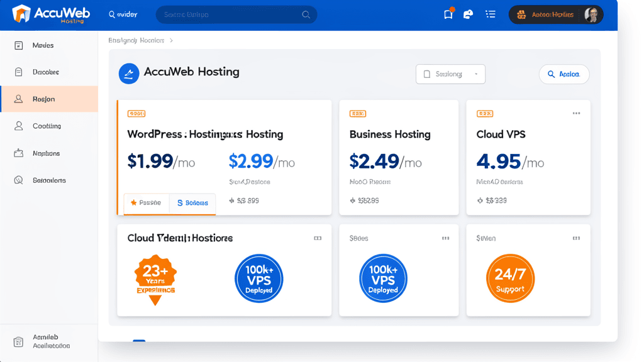Open the Cootting sidebar item
Screen dimensions: 644x362
pyautogui.click(x=49, y=126)
